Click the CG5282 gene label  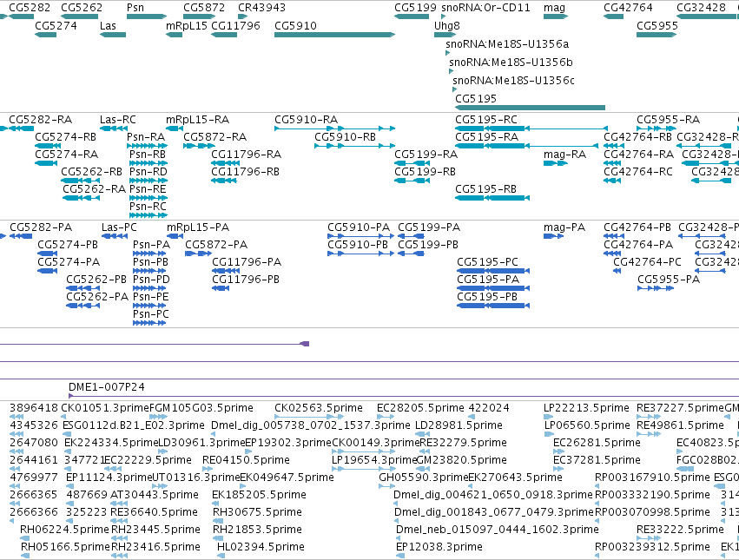(30, 8)
